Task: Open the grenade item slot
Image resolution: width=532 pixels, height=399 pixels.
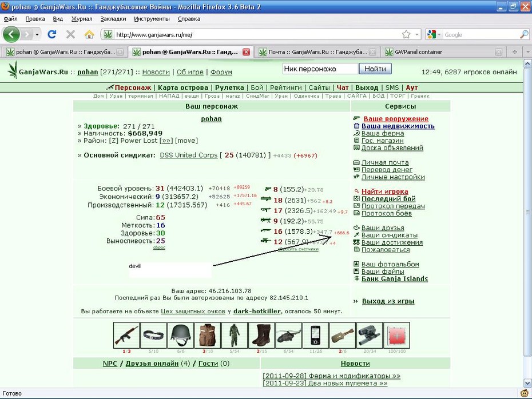Action: (x=343, y=336)
